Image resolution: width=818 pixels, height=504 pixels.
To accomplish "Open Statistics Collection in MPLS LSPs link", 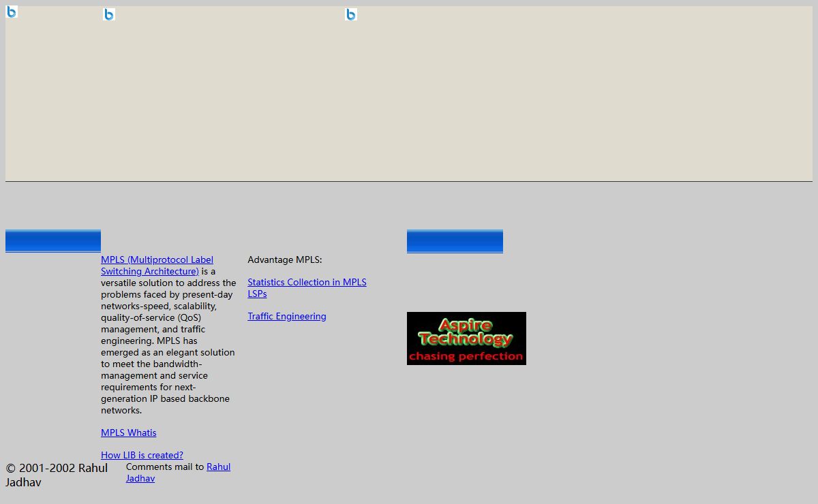I will (x=307, y=288).
